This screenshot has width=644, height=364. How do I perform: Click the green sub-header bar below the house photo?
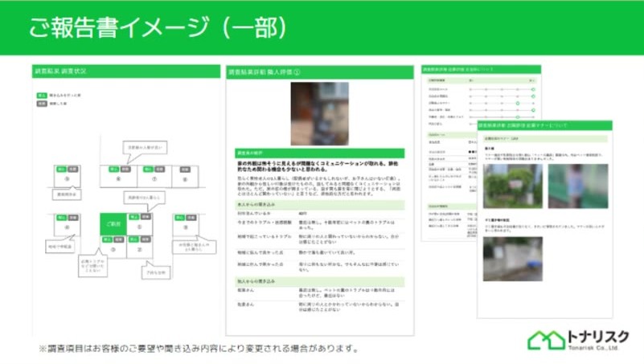319,153
